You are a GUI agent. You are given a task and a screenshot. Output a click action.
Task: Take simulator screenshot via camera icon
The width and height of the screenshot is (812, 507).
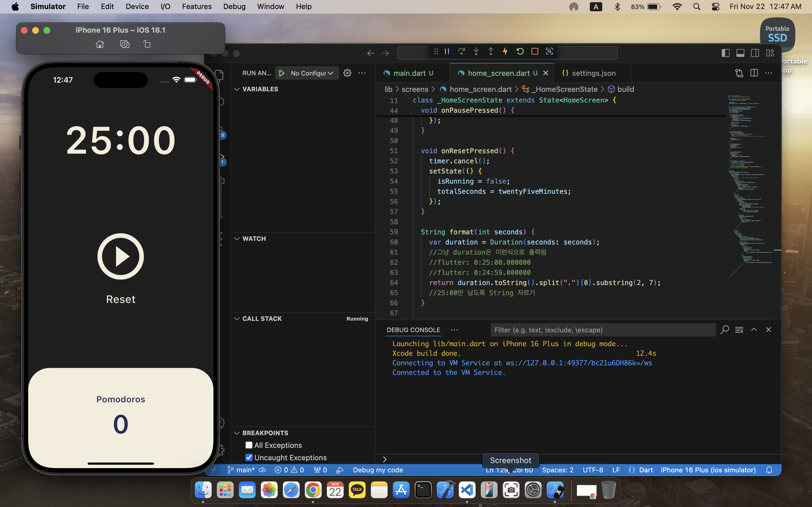click(x=125, y=44)
